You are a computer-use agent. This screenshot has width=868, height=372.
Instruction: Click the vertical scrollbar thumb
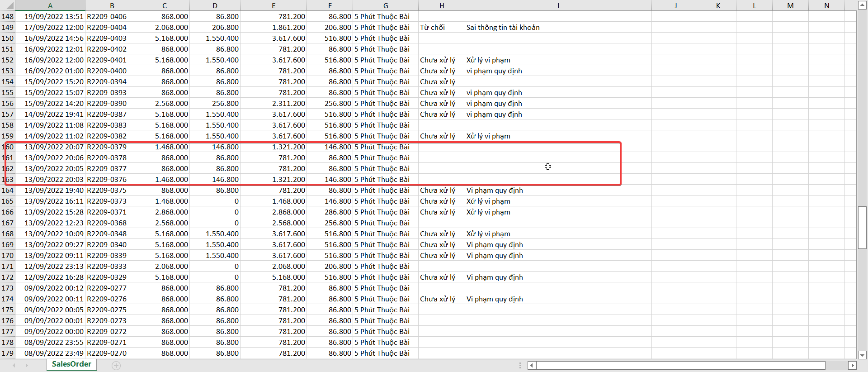[x=862, y=228]
